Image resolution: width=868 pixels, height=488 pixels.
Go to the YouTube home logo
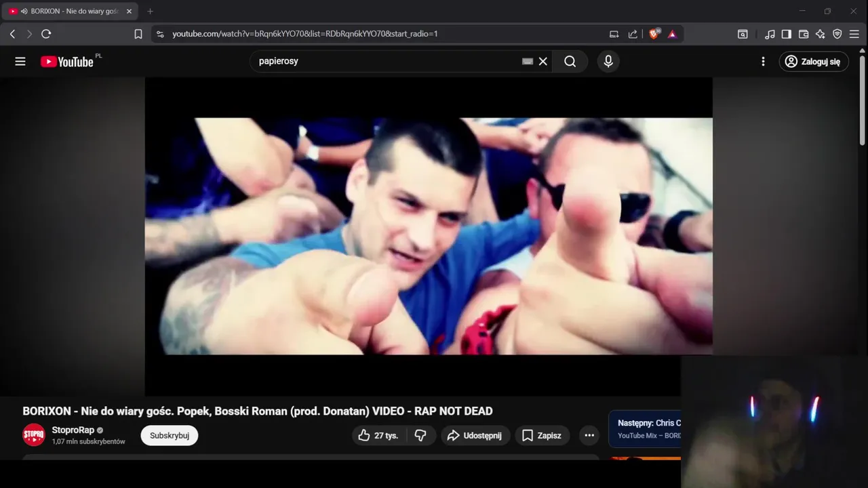(66, 62)
